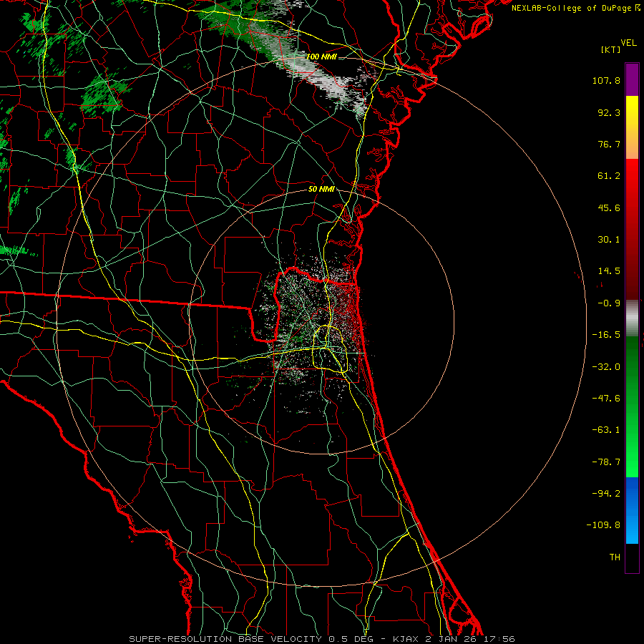
Task: Select the -109.8 velocity scale value
Action: (603, 525)
